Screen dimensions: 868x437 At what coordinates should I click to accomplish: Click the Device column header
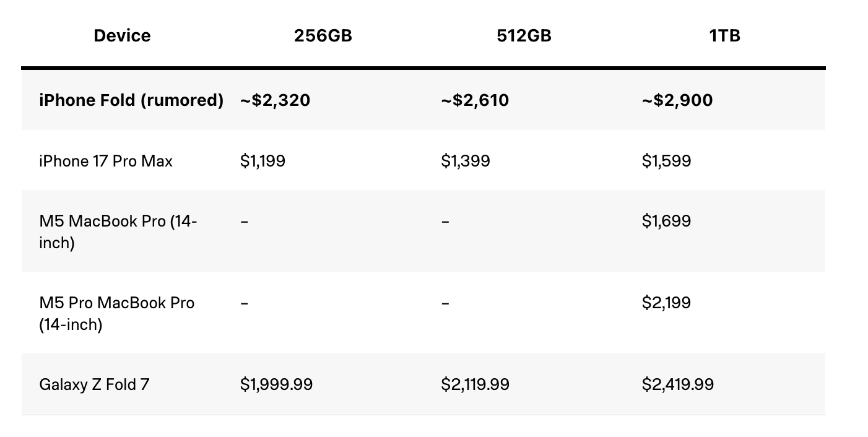(122, 36)
